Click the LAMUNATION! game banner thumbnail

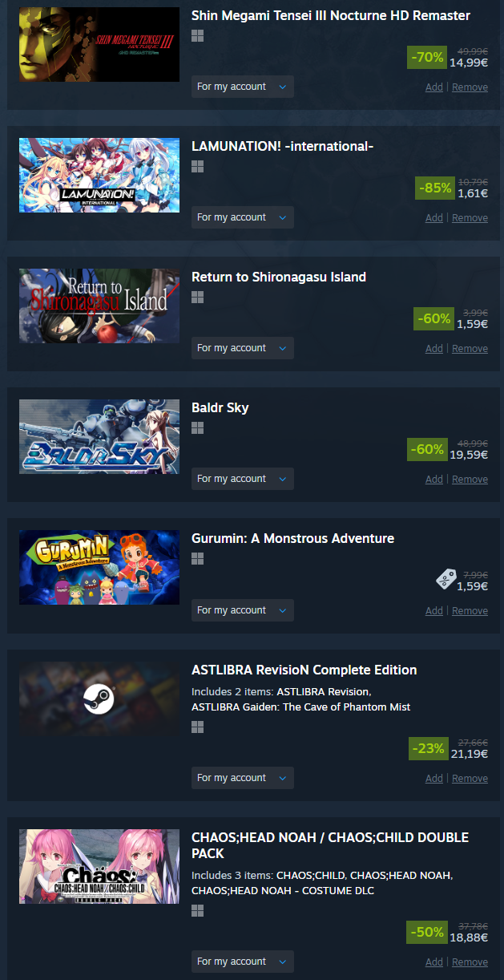(99, 175)
